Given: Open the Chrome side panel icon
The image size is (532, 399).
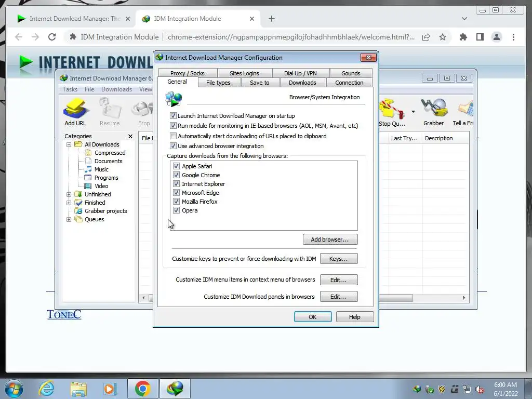Looking at the screenshot, I should coord(480,37).
